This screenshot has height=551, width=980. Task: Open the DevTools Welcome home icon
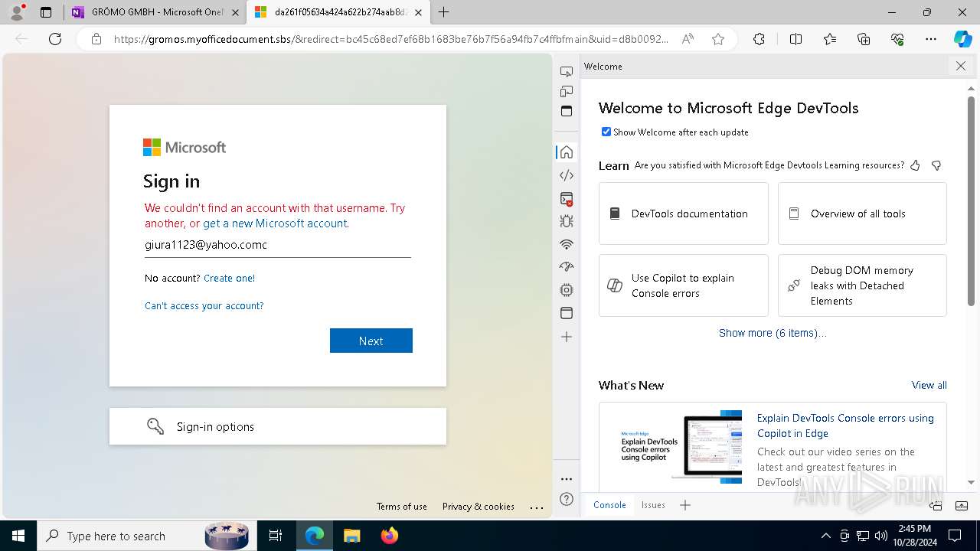tap(567, 152)
